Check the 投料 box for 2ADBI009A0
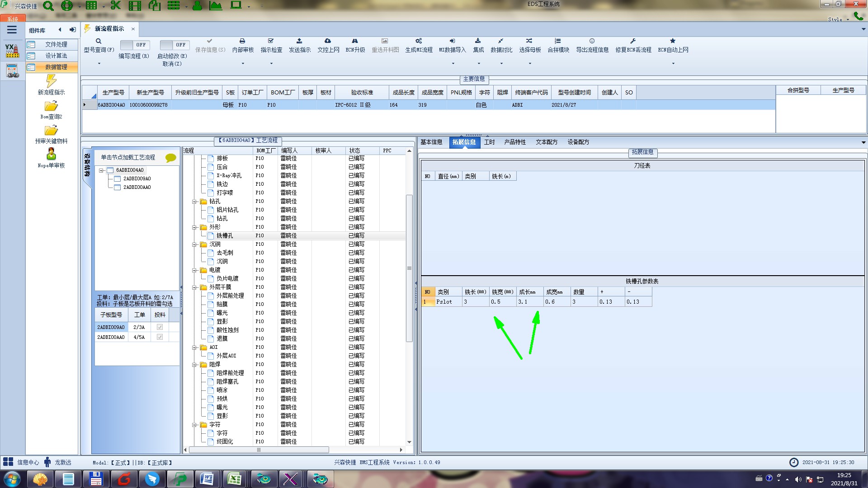 (160, 327)
